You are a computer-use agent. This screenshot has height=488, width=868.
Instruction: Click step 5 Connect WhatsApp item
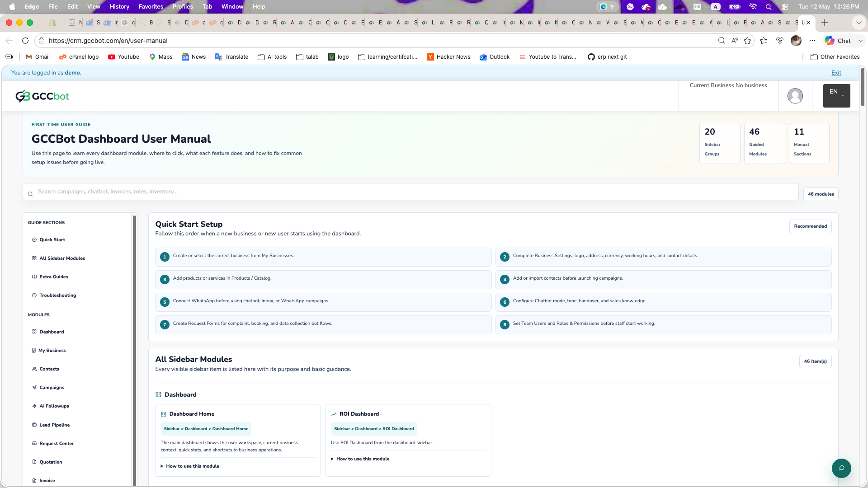point(323,302)
